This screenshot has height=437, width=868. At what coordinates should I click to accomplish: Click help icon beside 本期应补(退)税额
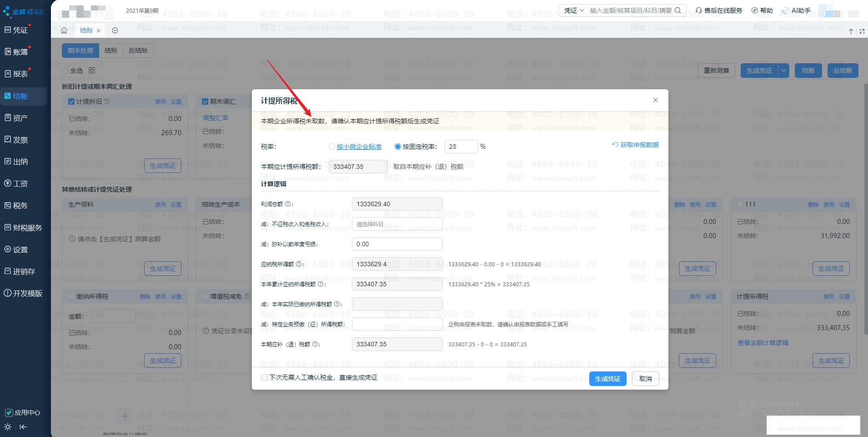[316, 344]
